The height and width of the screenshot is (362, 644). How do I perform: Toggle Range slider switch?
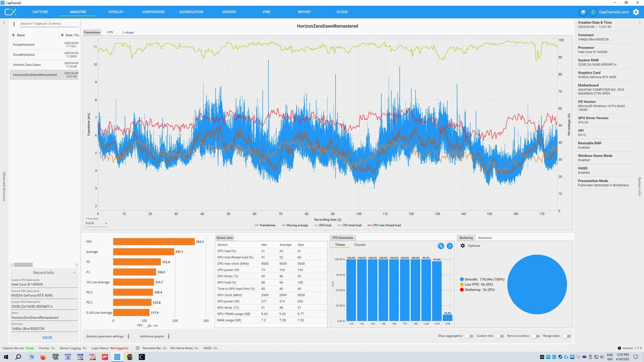(x=567, y=336)
